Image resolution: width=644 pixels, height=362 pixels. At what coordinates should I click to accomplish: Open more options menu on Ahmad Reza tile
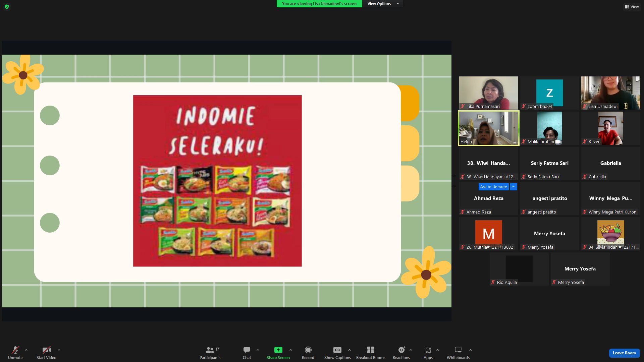pyautogui.click(x=514, y=187)
